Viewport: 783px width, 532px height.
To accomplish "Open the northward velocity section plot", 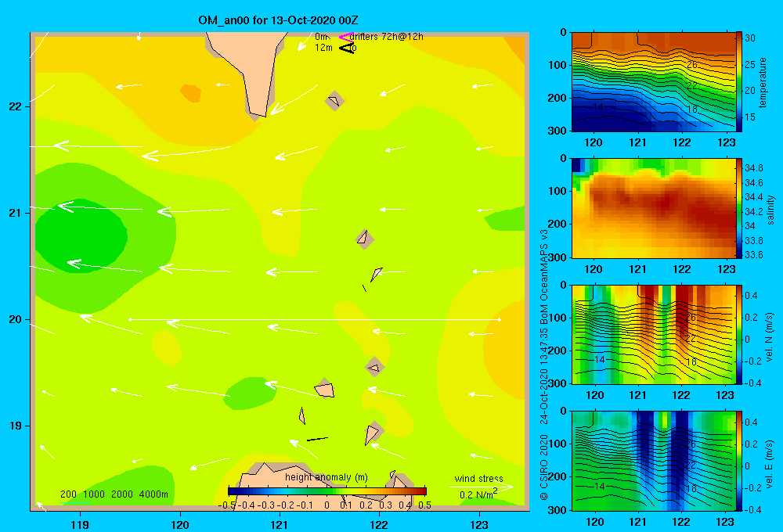I will 653,335.
